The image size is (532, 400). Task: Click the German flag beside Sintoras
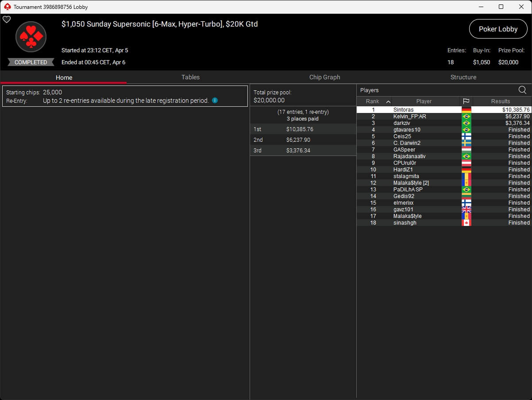[x=466, y=110]
